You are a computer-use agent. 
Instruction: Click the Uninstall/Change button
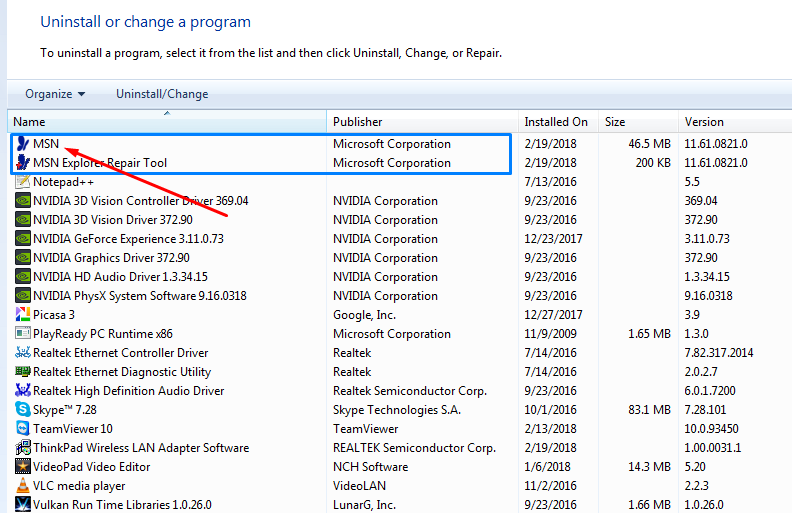(162, 94)
